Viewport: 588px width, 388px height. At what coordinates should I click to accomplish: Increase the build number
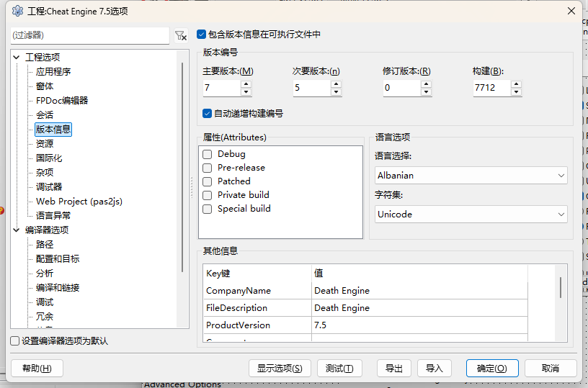[x=517, y=84]
